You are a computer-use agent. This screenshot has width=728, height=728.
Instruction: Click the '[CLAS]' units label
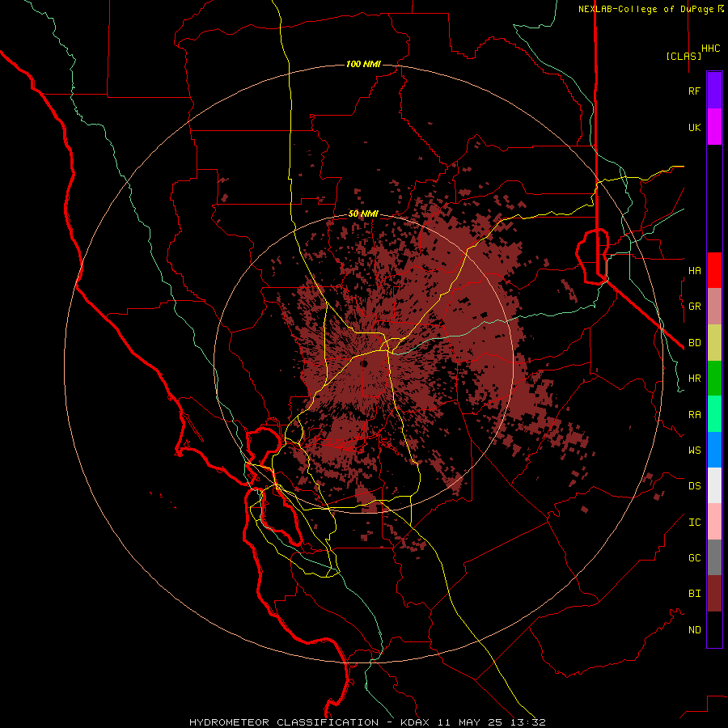(684, 56)
